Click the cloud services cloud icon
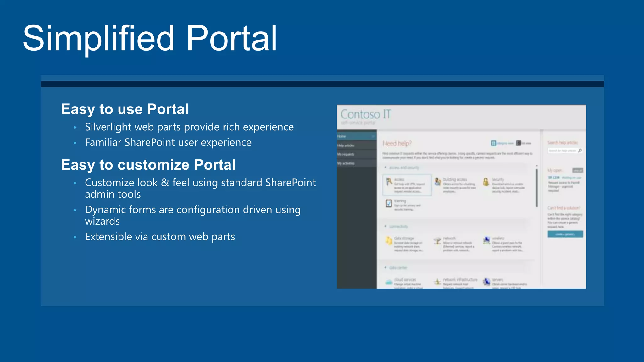644x362 pixels. pos(389,282)
